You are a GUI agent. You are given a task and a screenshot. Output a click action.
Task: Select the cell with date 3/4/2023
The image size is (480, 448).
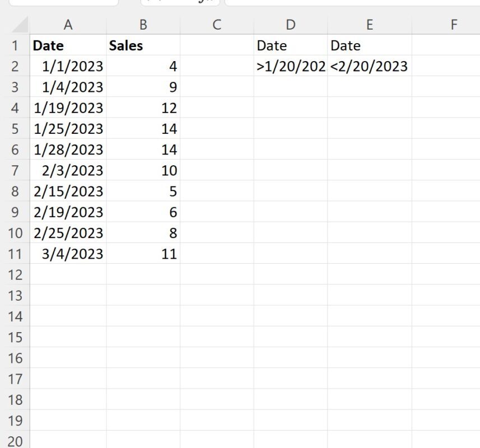(x=68, y=254)
